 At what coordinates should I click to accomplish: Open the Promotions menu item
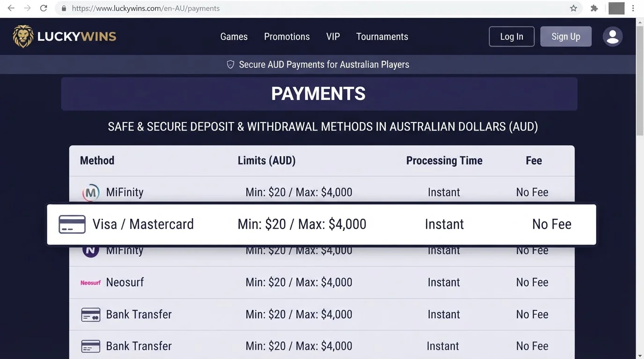287,36
